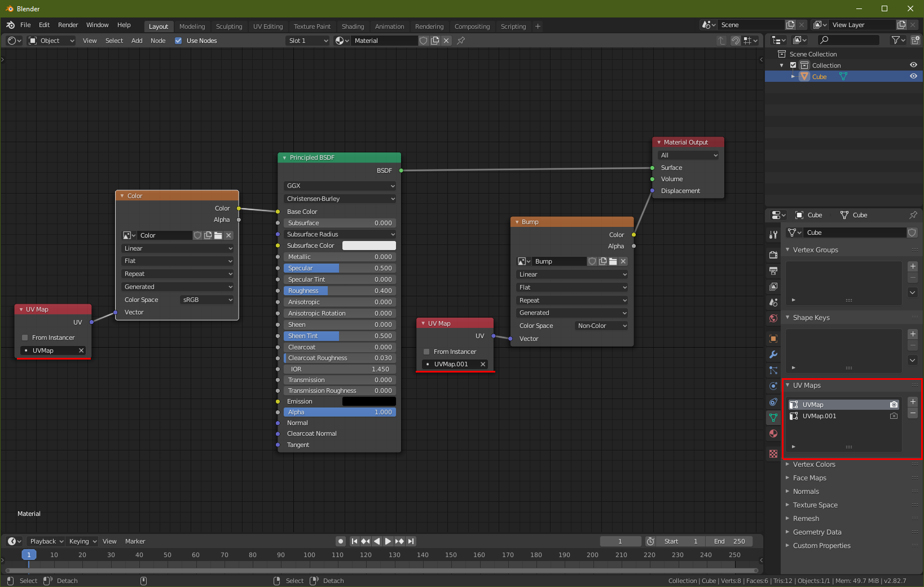Viewport: 924px width, 587px height.
Task: Open the Object Data (mesh) properties tab
Action: 773,418
